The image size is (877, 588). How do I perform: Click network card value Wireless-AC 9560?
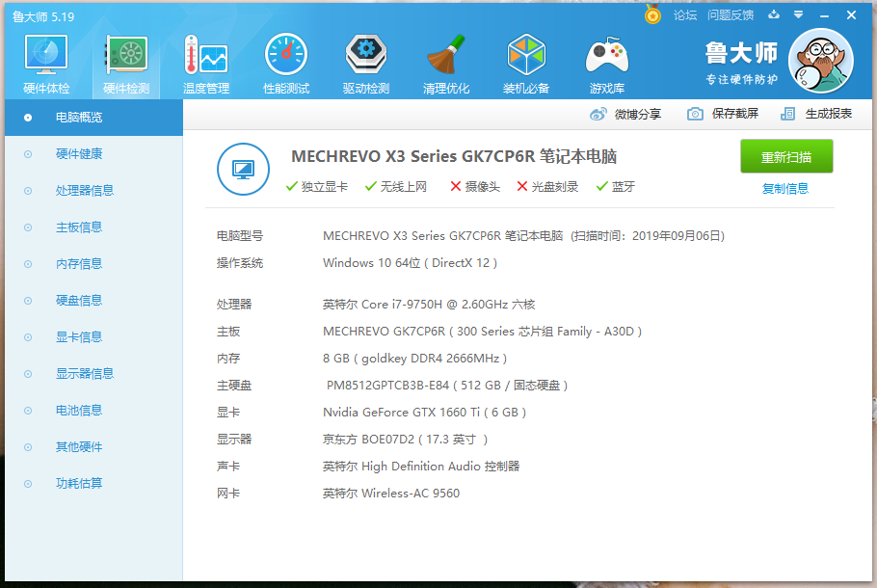(391, 494)
